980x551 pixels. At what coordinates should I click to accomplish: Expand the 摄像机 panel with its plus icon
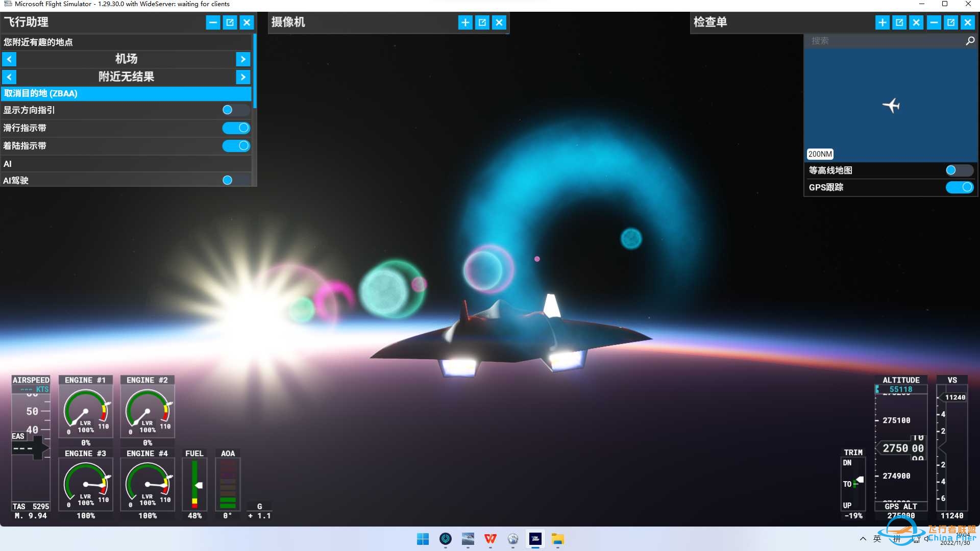(465, 22)
